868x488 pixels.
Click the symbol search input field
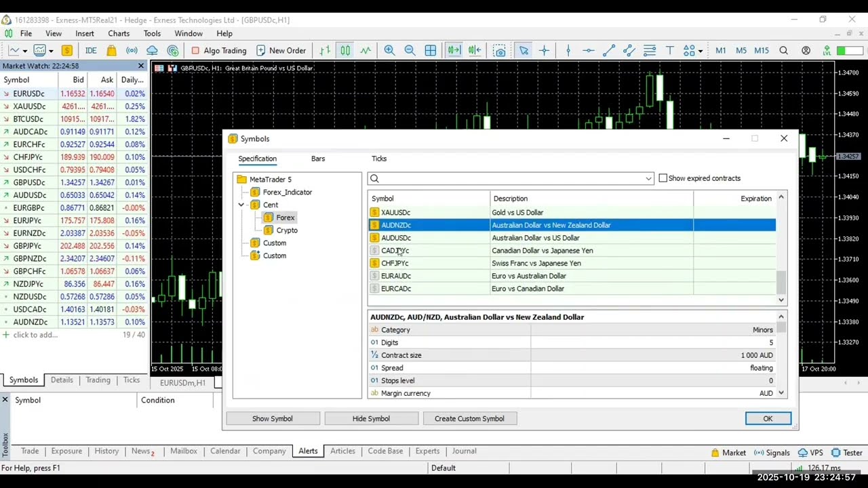[x=509, y=178]
